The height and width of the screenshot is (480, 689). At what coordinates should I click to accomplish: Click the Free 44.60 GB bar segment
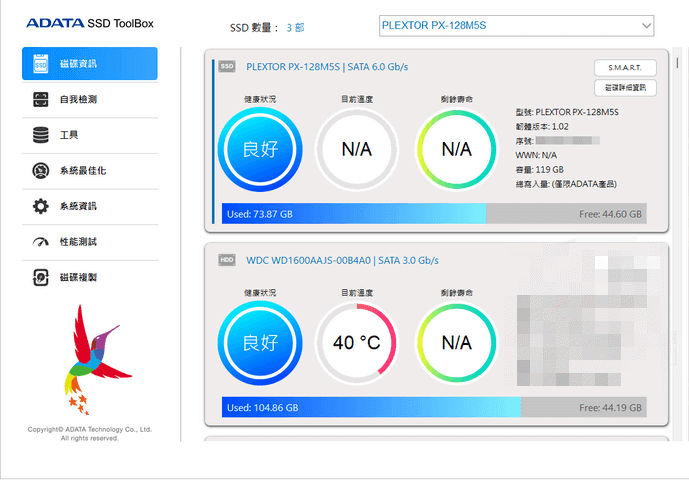[566, 214]
